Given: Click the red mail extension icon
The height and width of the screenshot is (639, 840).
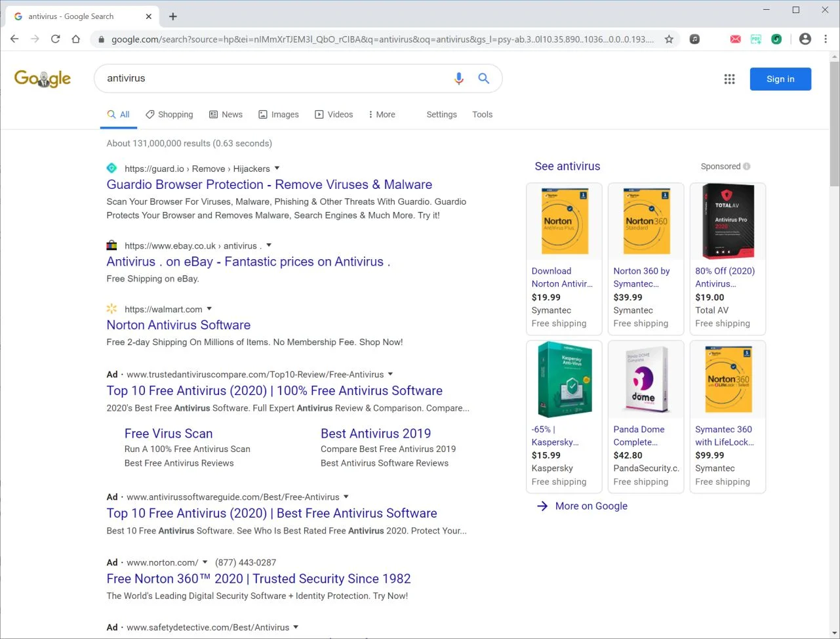Looking at the screenshot, I should coord(736,39).
